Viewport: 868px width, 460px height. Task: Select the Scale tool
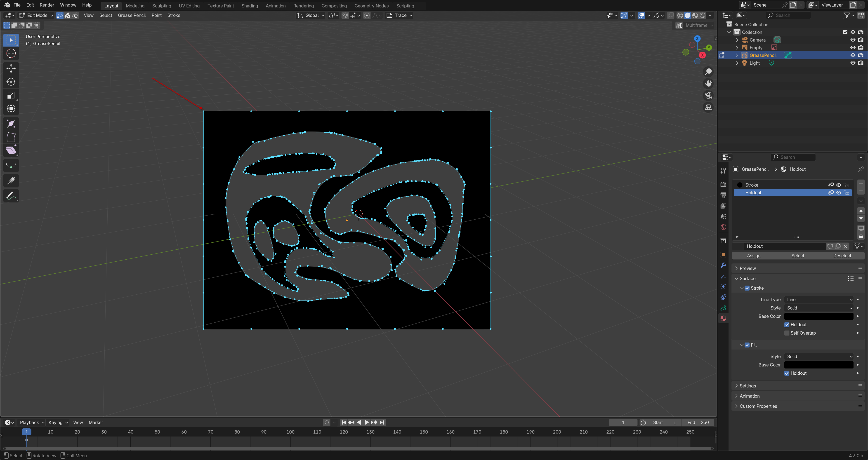[x=11, y=95]
